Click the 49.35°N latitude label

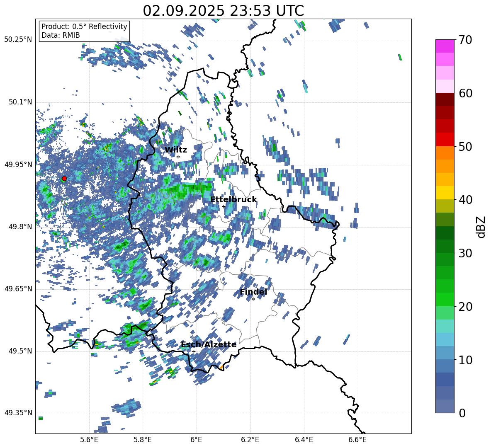click(x=18, y=413)
